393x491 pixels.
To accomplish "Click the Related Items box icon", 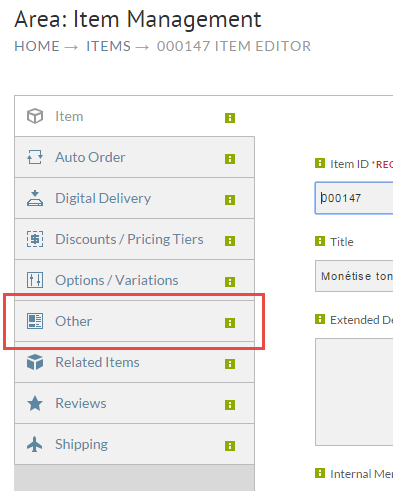I will (35, 362).
